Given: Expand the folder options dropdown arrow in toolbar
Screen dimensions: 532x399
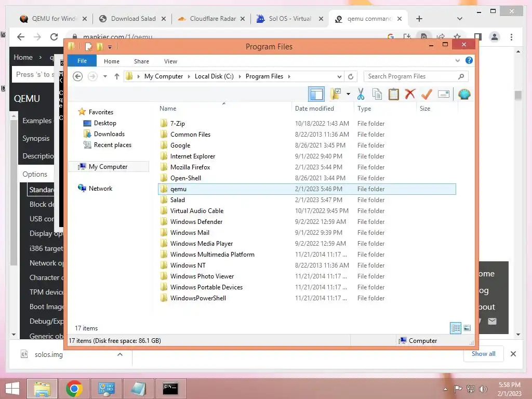Looking at the screenshot, I should pyautogui.click(x=348, y=94).
